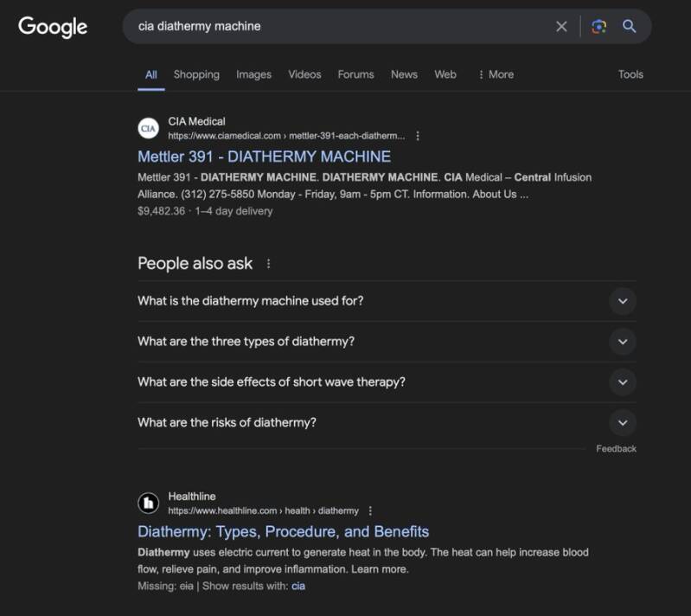This screenshot has width=691, height=616.
Task: Open Google Lens image search
Action: pyautogui.click(x=598, y=27)
